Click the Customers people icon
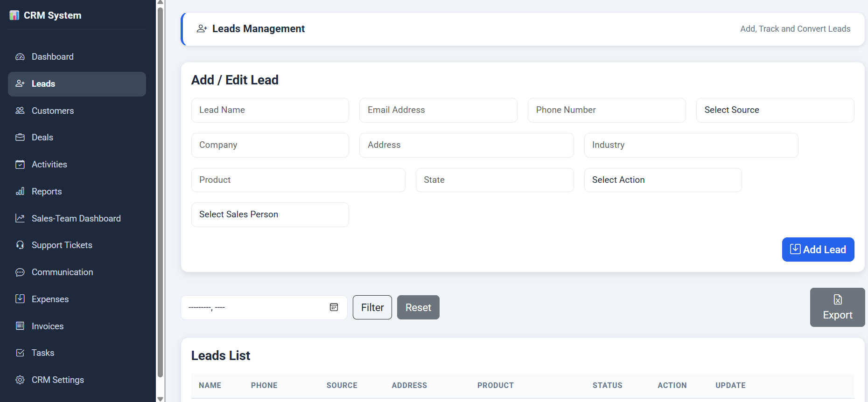The height and width of the screenshot is (402, 868). (x=20, y=111)
